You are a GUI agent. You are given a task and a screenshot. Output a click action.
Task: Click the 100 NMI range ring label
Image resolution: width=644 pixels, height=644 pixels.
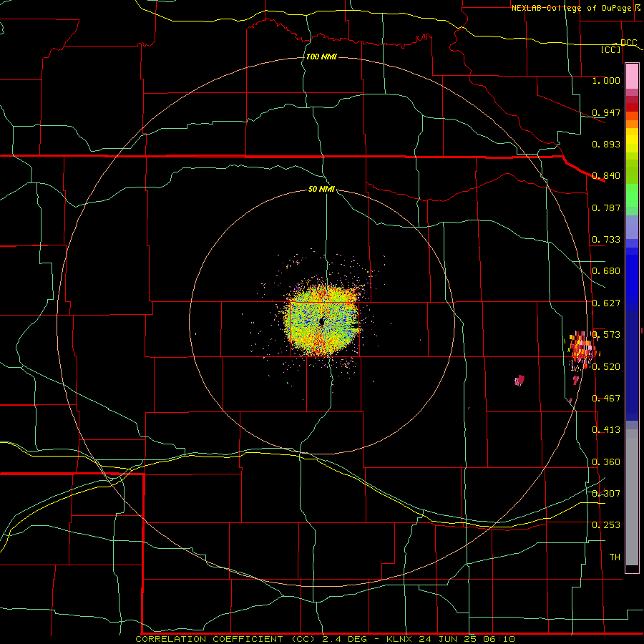tap(321, 57)
